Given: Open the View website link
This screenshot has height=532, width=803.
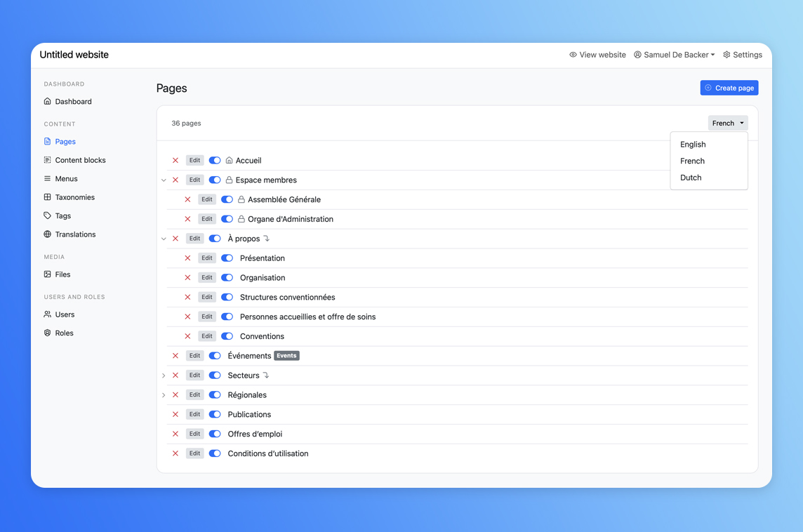Looking at the screenshot, I should (x=597, y=55).
